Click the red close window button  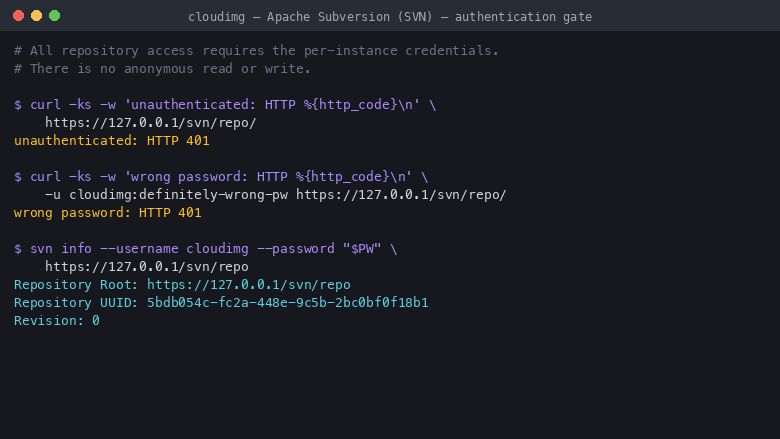pos(18,16)
